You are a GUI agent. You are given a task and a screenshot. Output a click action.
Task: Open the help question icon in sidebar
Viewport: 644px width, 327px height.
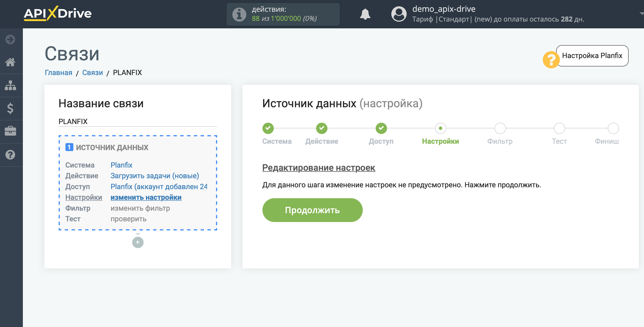(10, 155)
